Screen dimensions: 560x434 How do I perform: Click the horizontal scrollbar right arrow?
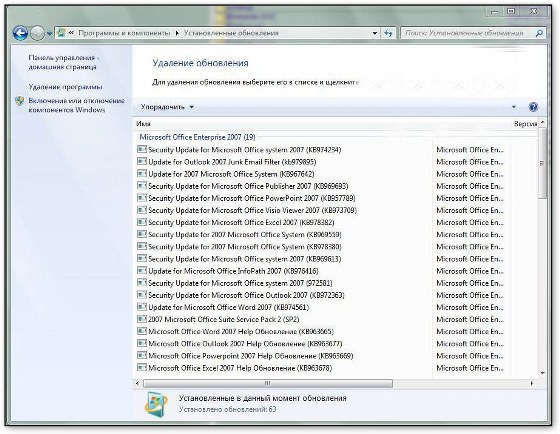[532, 383]
